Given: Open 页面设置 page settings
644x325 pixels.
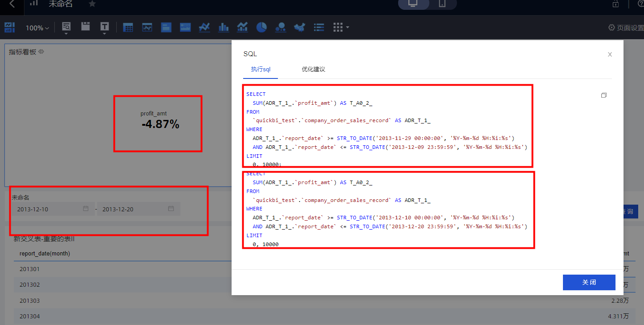Looking at the screenshot, I should 625,28.
